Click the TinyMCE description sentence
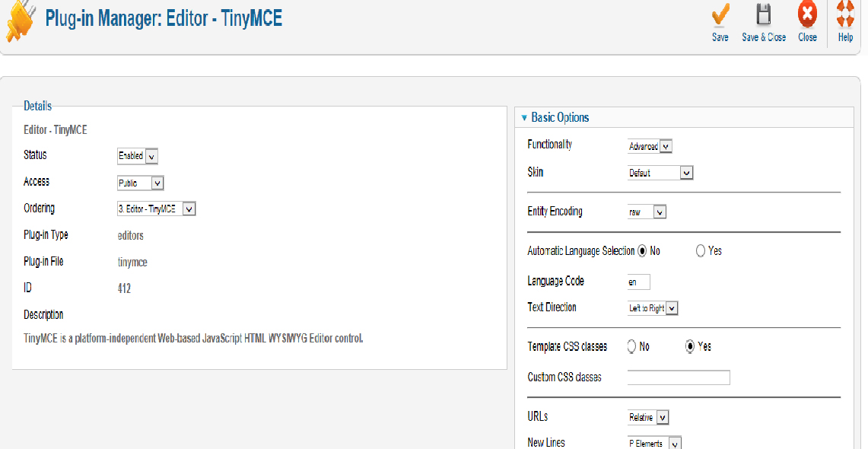The width and height of the screenshot is (868, 449). (x=193, y=338)
